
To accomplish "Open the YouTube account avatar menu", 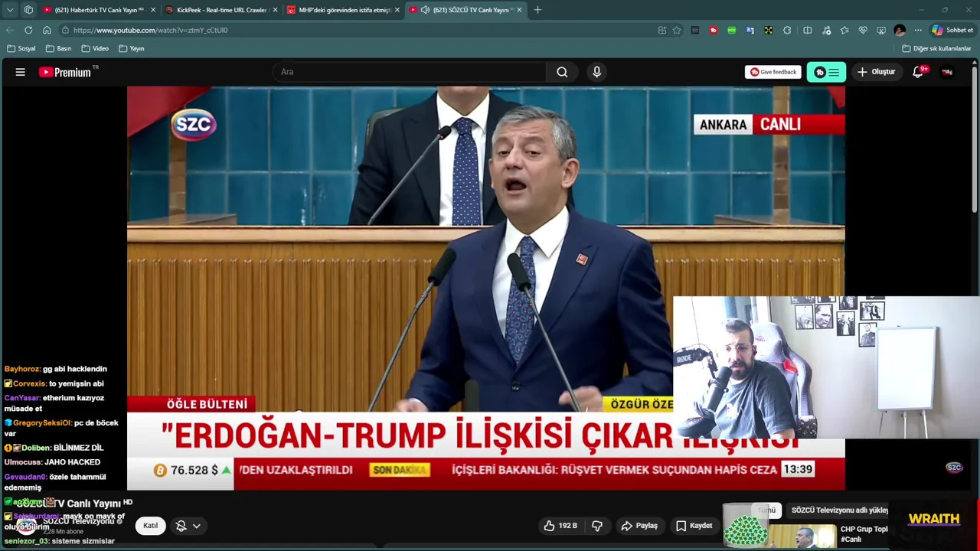I will [x=947, y=72].
